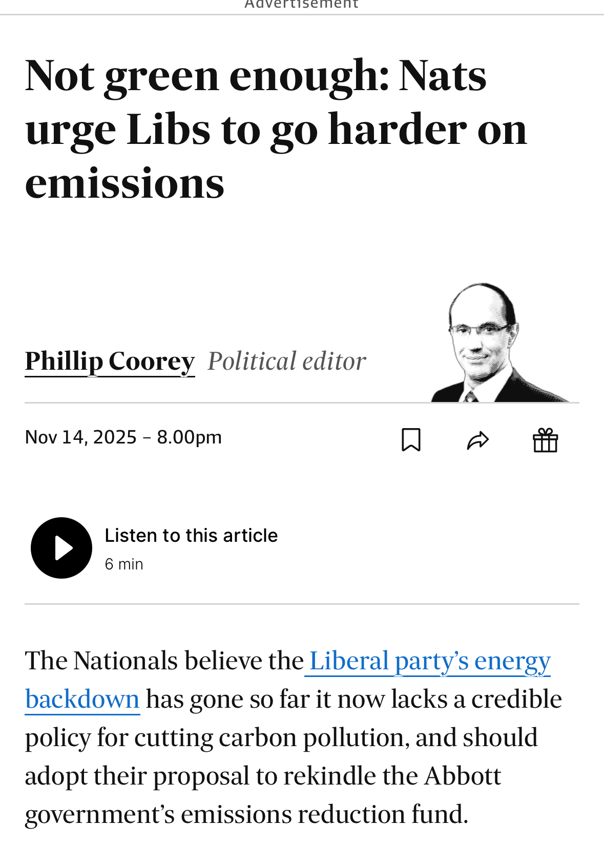Click the gift article icon
The height and width of the screenshot is (868, 604).
545,440
